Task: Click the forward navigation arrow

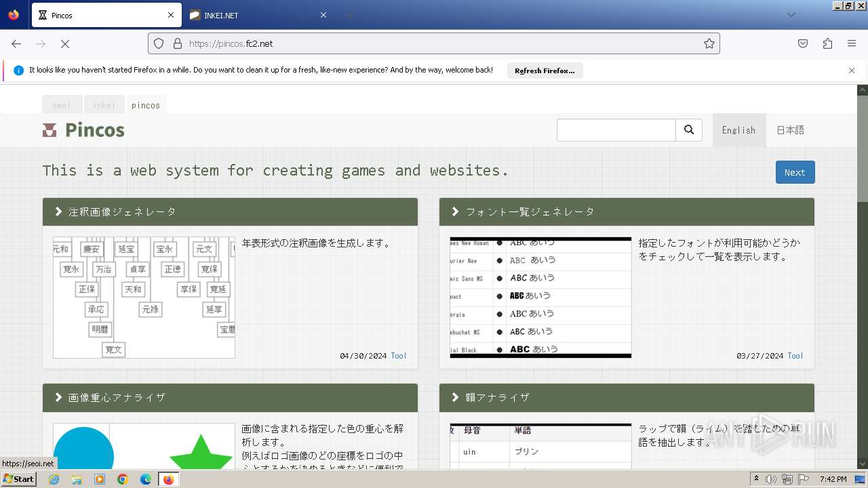Action: (41, 43)
